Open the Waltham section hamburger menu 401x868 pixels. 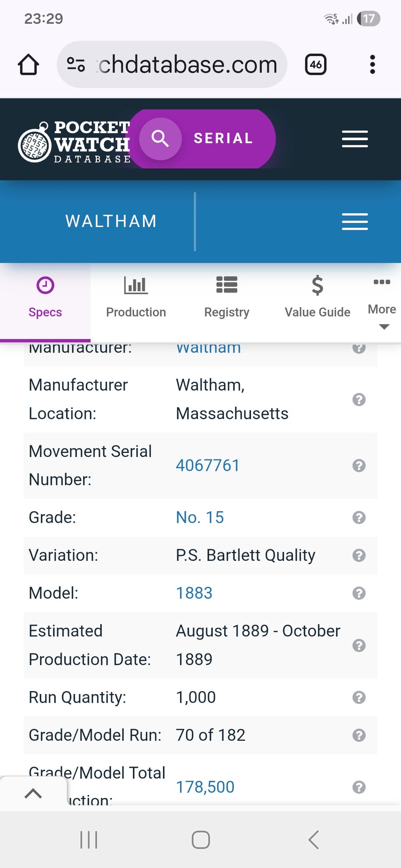pos(355,221)
